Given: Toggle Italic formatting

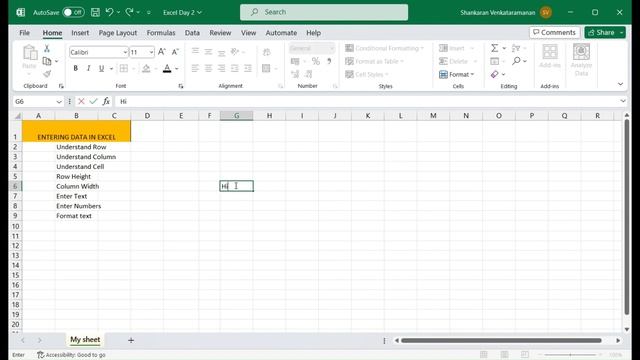Looking at the screenshot, I should (88, 69).
